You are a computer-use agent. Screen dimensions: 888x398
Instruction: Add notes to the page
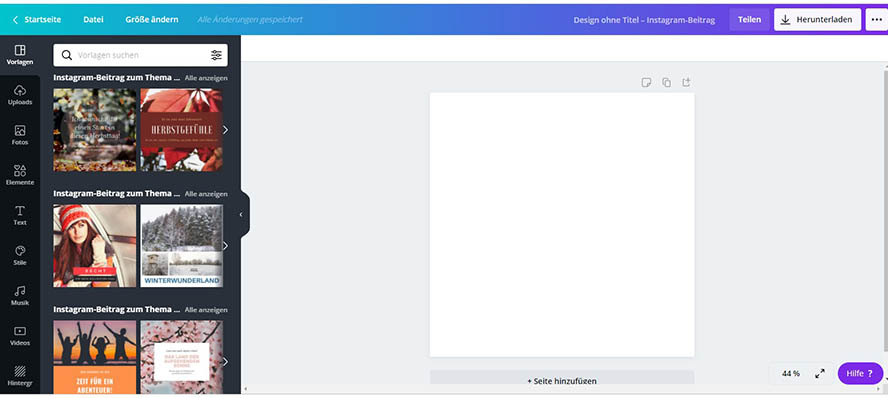pyautogui.click(x=646, y=83)
